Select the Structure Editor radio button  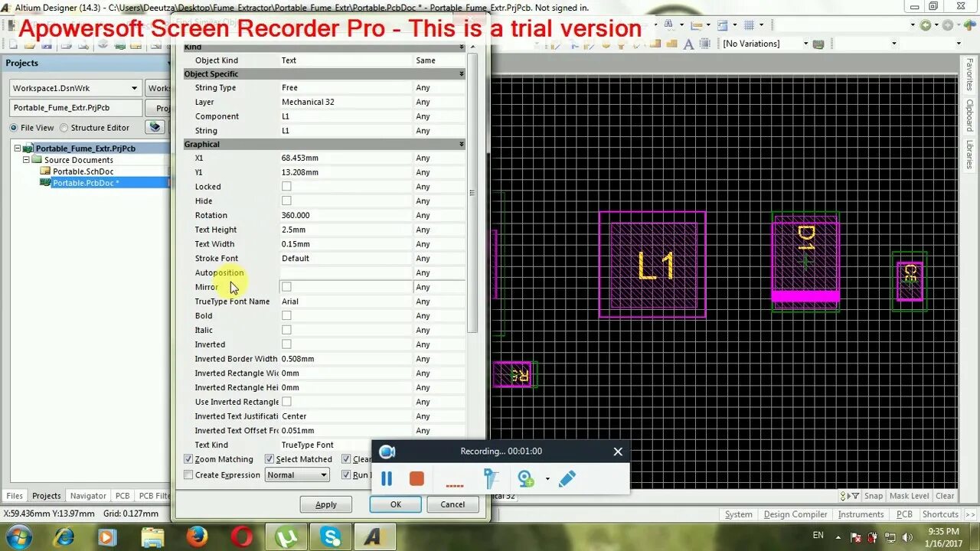point(64,128)
